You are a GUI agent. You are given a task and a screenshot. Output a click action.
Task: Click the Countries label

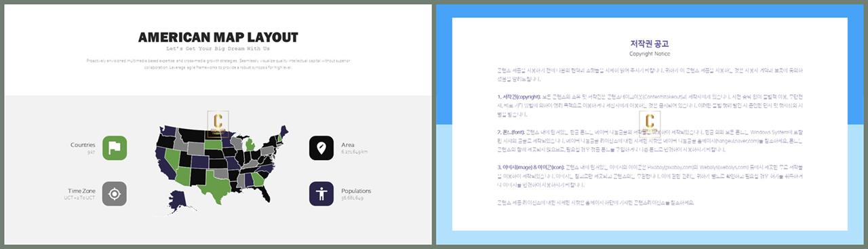click(83, 145)
